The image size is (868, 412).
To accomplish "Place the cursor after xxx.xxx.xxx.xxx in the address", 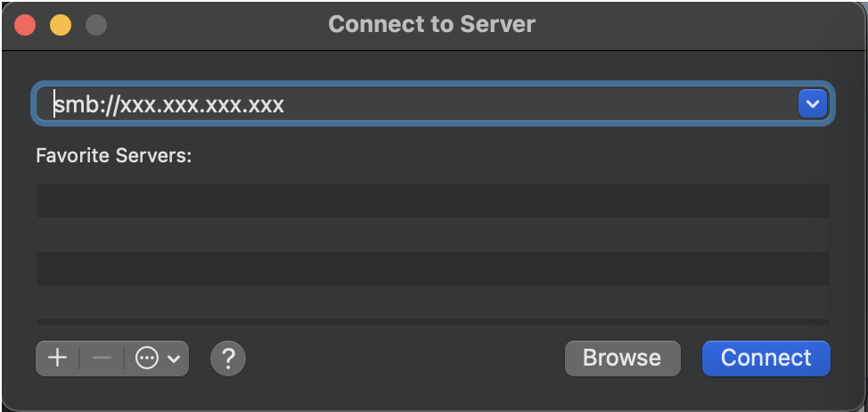I will point(286,104).
